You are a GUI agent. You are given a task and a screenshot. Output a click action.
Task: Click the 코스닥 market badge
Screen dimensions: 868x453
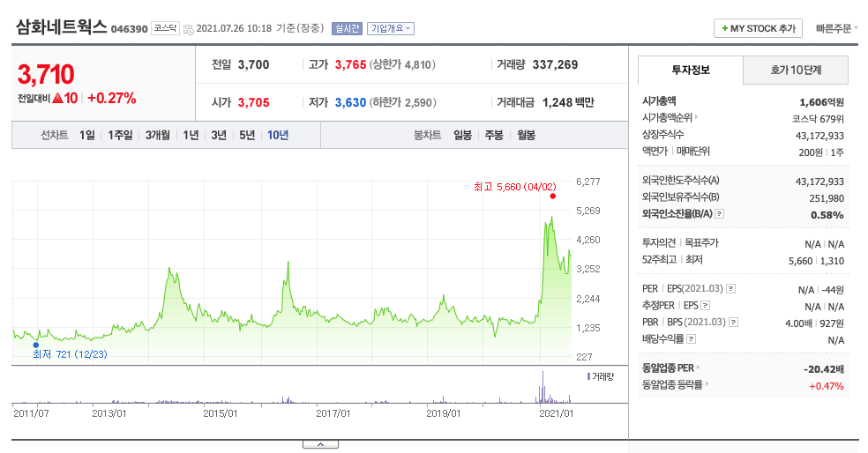pos(165,27)
